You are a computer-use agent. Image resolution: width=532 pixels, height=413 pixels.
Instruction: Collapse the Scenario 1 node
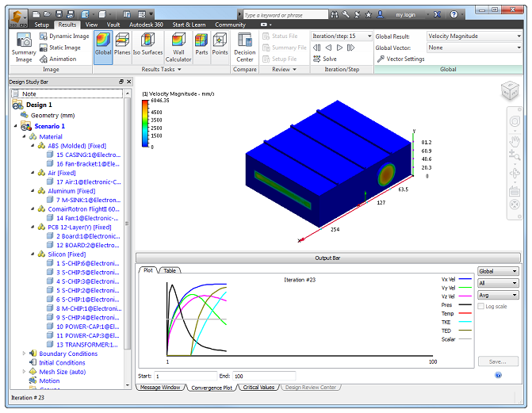click(15, 126)
